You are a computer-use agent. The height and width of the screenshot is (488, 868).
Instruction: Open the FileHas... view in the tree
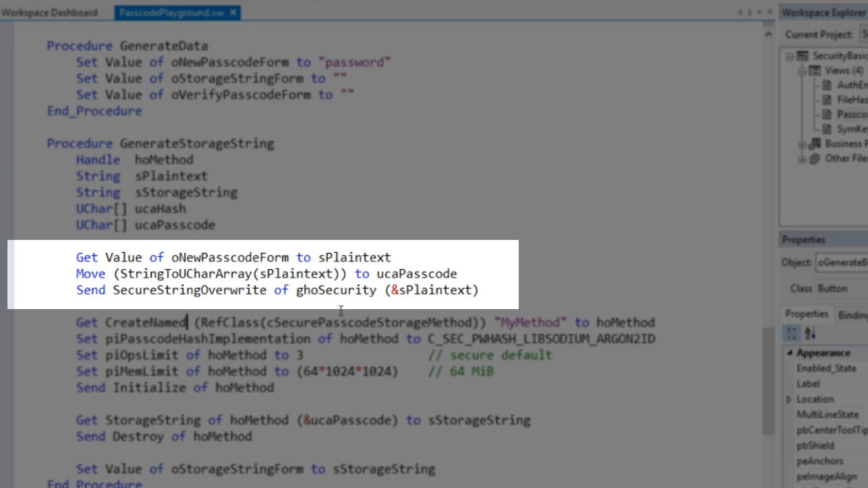coord(851,100)
